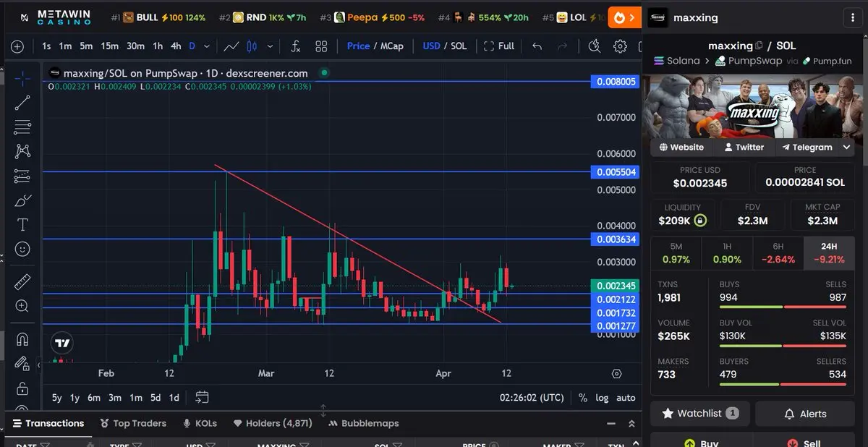Open the Bubblemaps tab
Viewport: 868px width, 447px height.
pyautogui.click(x=363, y=423)
